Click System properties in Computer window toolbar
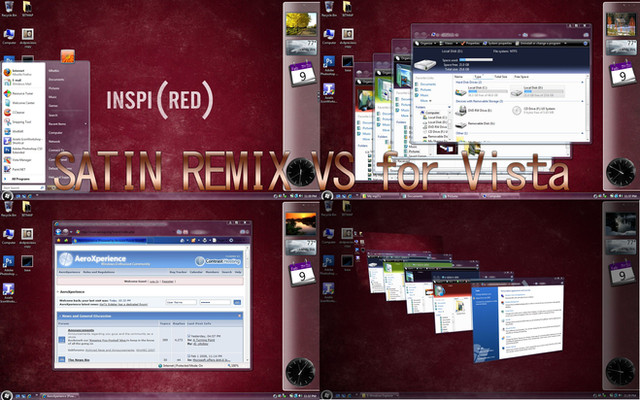This screenshot has height=400, width=640. click(x=498, y=43)
